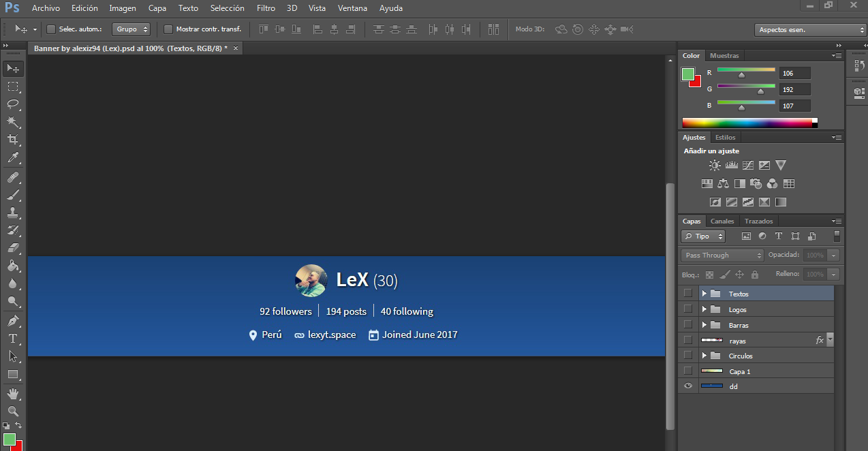Select the Lasso tool
868x451 pixels.
click(13, 104)
